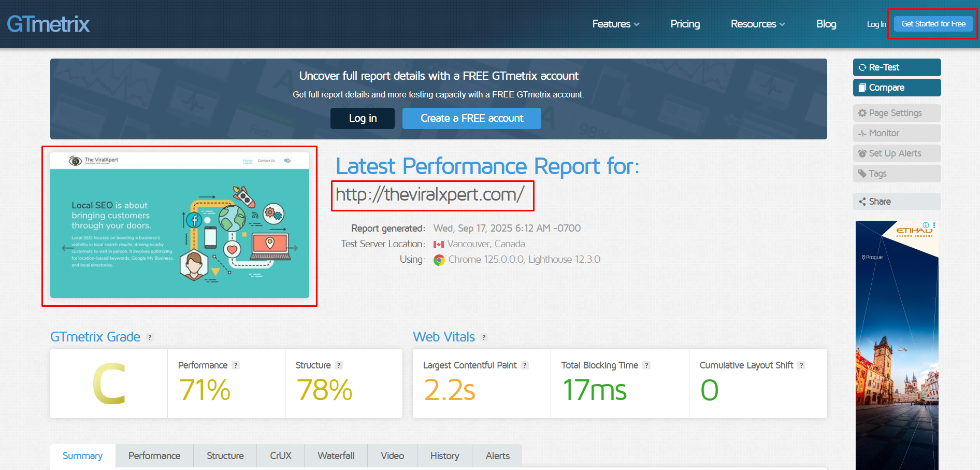Open the theviralxpert.com URL link
980x470 pixels.
430,195
